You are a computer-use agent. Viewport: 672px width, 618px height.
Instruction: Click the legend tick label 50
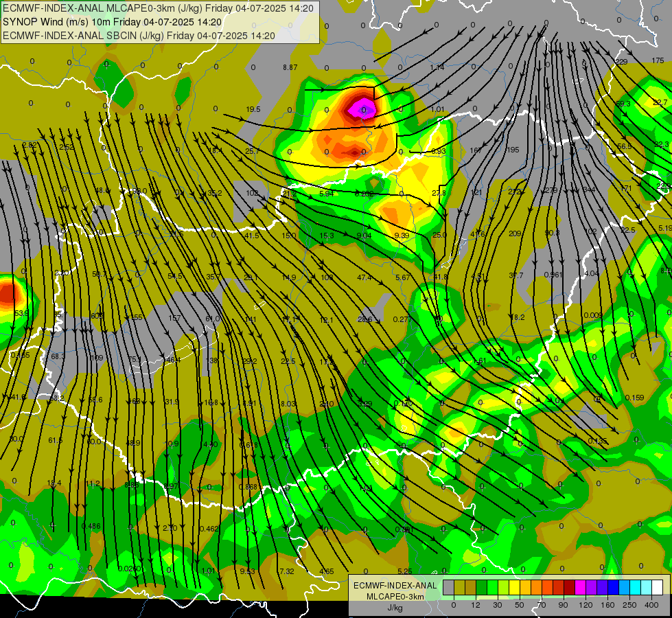pyautogui.click(x=520, y=605)
